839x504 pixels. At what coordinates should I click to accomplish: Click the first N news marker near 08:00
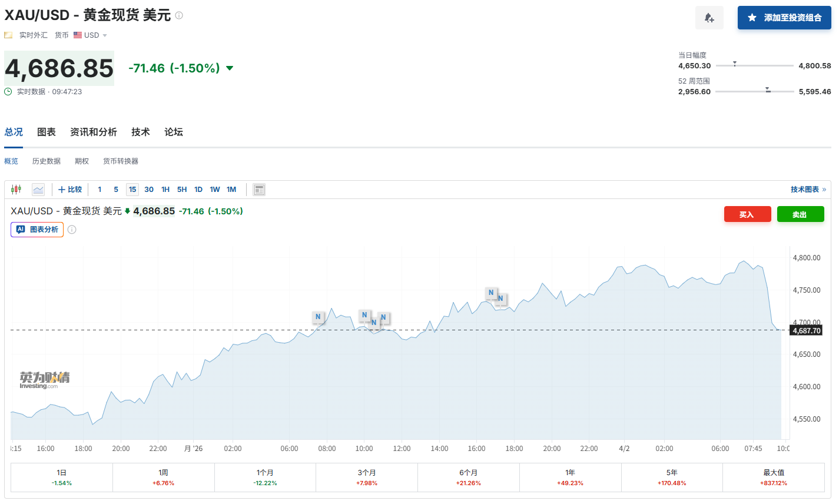(x=318, y=317)
